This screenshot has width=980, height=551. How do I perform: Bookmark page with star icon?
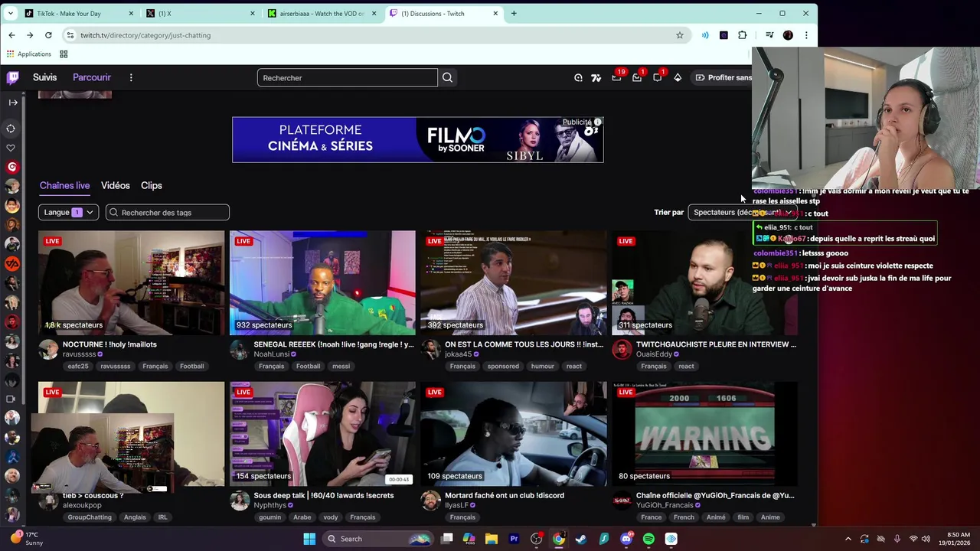tap(679, 35)
